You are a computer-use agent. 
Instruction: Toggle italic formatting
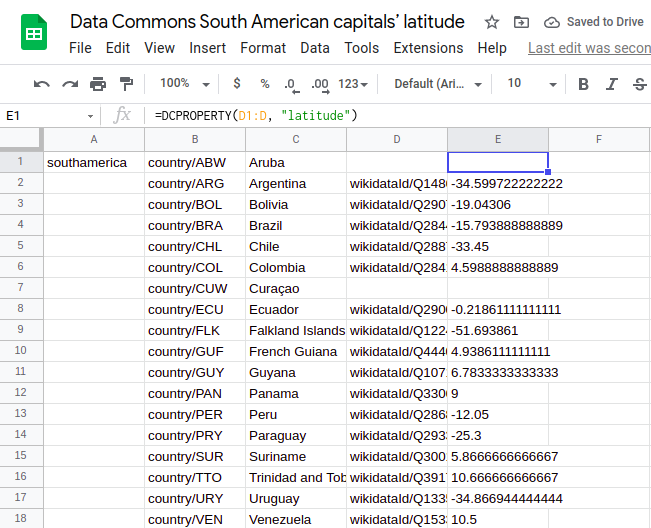pos(611,84)
